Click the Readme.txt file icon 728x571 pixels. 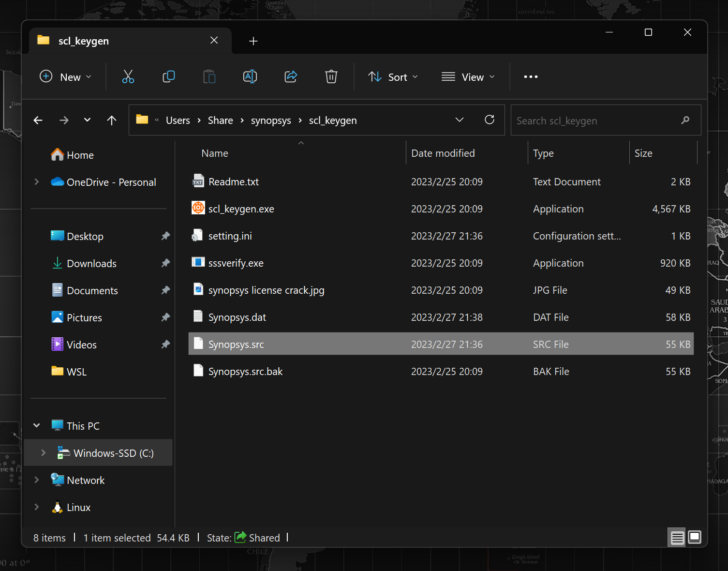click(198, 180)
